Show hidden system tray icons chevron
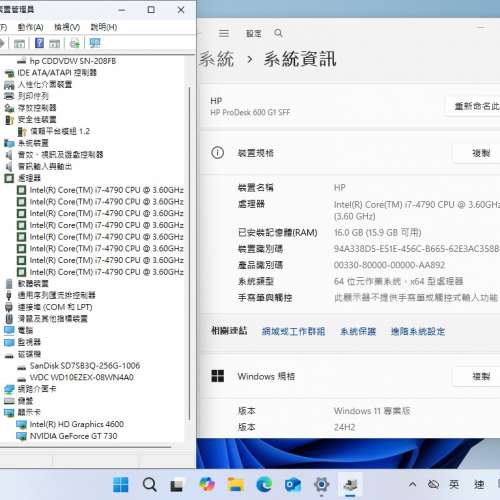 pos(412,484)
